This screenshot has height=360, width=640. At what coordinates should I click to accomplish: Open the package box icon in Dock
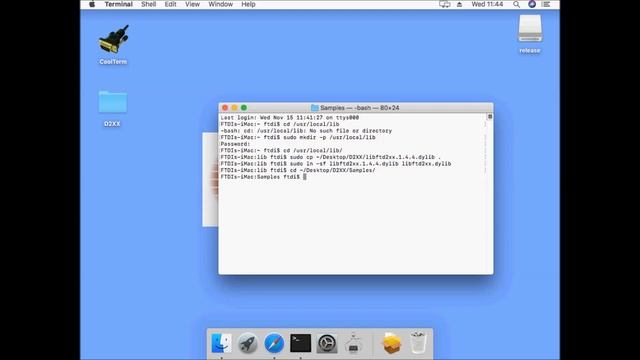(391, 343)
